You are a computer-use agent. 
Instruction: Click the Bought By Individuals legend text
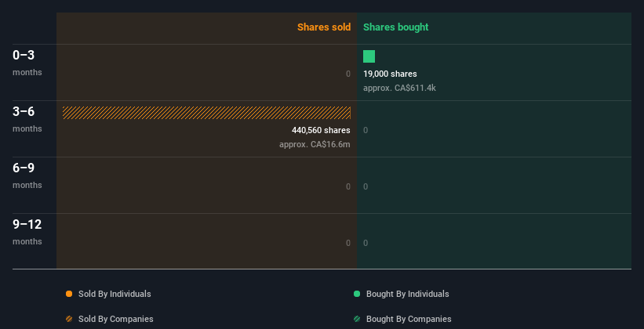(x=407, y=294)
